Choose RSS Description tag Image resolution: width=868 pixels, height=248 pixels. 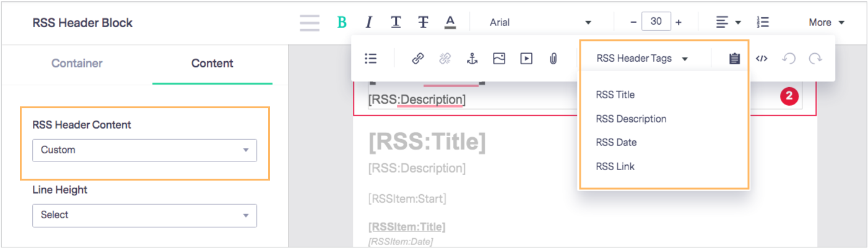pyautogui.click(x=631, y=119)
